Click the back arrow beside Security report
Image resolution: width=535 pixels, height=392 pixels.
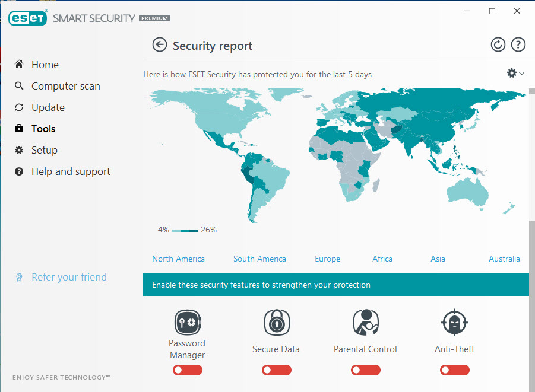tap(159, 44)
